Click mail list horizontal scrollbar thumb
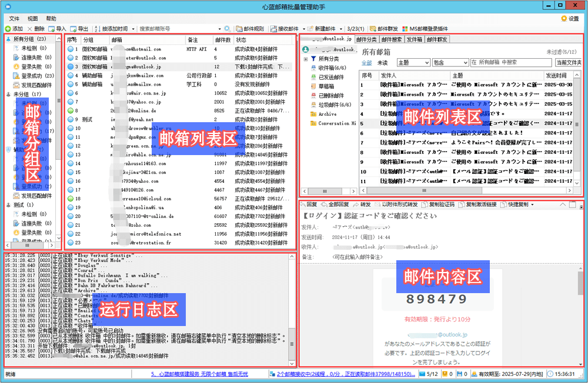 click(424, 190)
